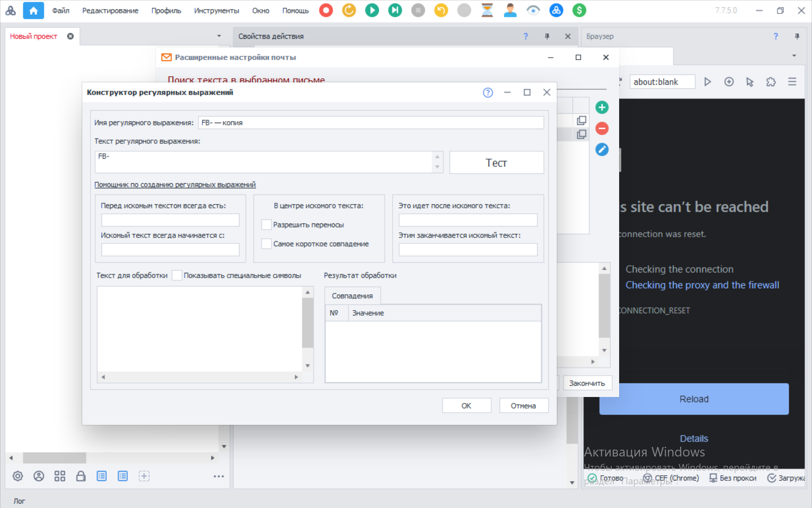Viewport: 812px width, 508px height.
Task: Click blue pencil edit regex icon
Action: tap(601, 150)
